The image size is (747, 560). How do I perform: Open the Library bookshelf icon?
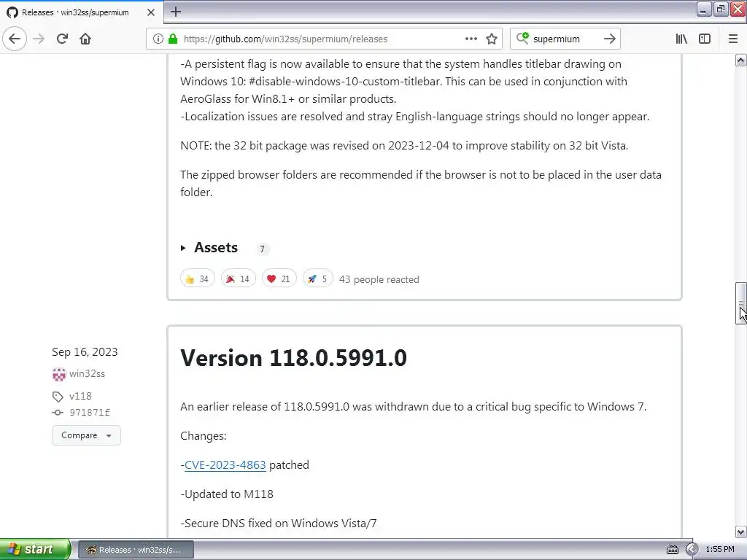681,39
